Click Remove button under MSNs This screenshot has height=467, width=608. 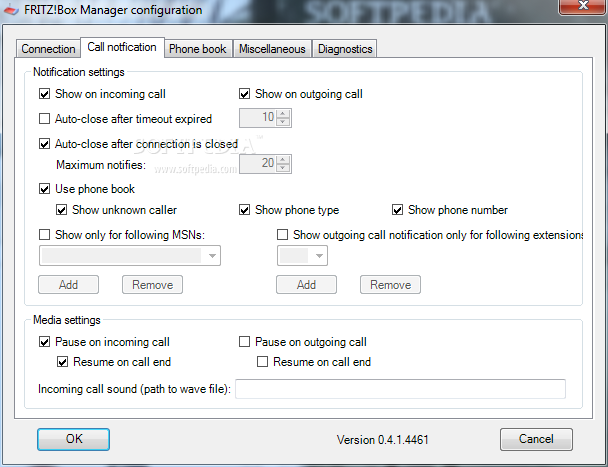tap(152, 285)
